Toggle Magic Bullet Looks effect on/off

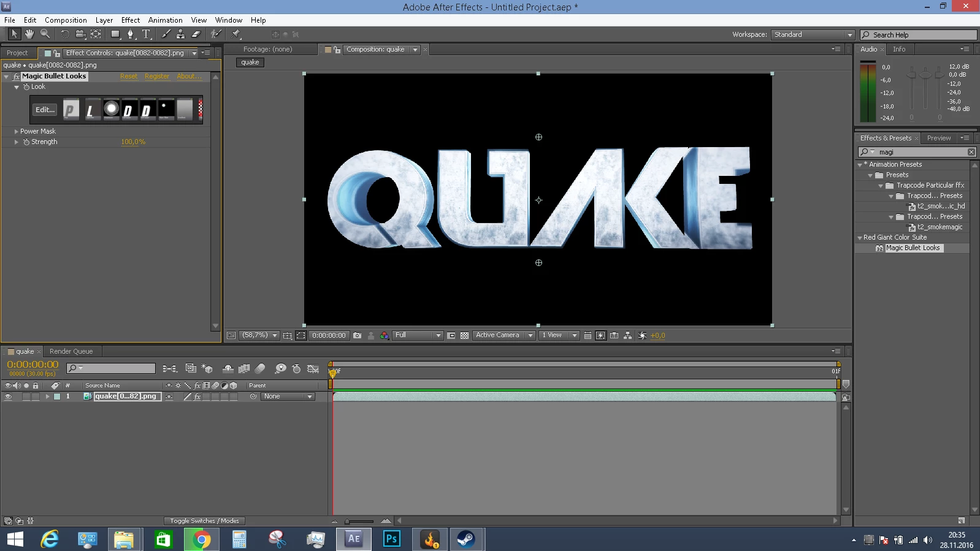tap(16, 77)
